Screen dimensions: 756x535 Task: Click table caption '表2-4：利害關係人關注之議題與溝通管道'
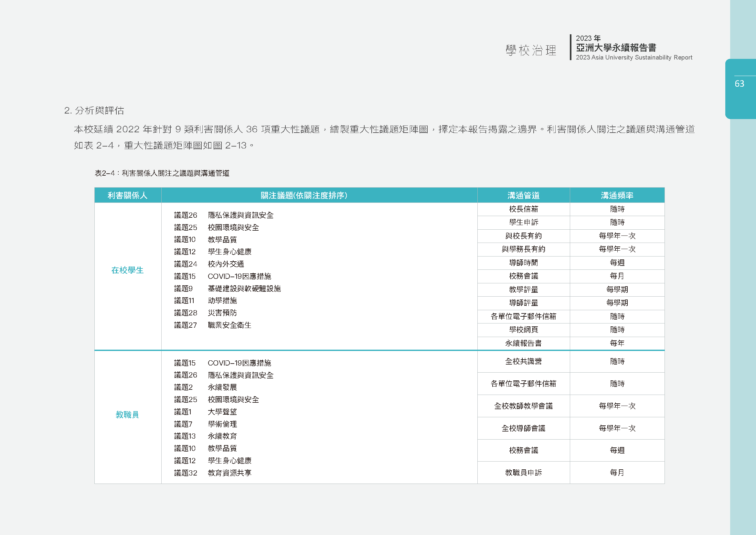162,173
